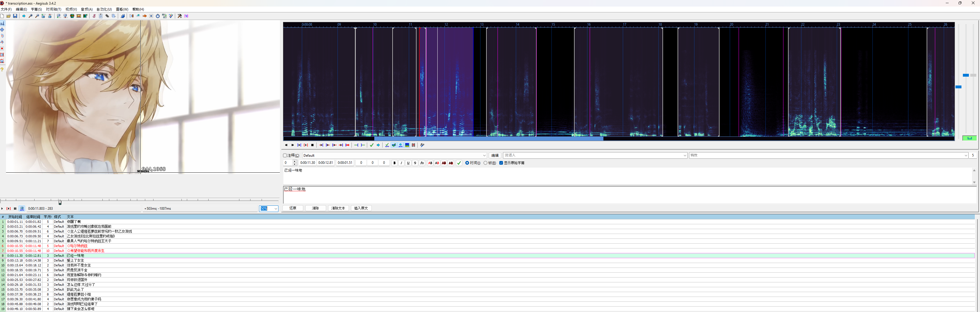Click the 清除文本 button
This screenshot has height=312, width=980.
pos(338,208)
